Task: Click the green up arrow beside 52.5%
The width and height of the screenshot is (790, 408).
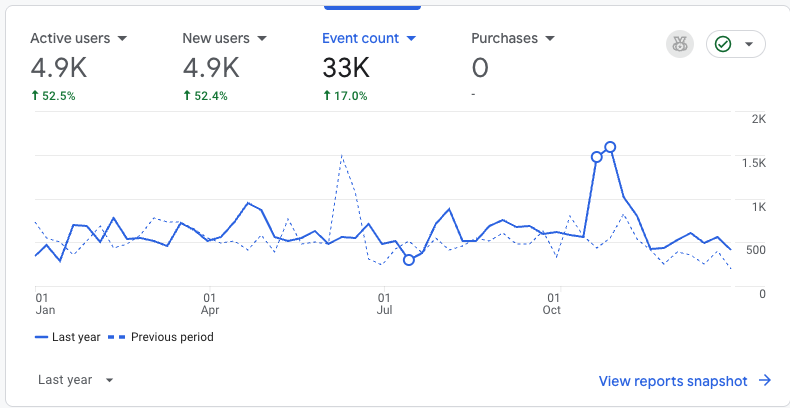Action: [35, 96]
